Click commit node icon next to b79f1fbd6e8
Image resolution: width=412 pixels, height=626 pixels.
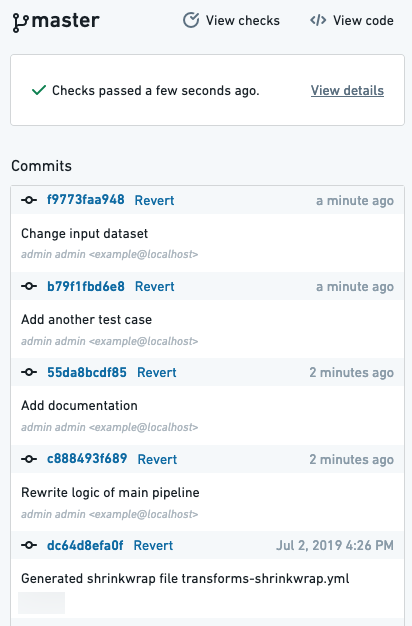point(29,286)
